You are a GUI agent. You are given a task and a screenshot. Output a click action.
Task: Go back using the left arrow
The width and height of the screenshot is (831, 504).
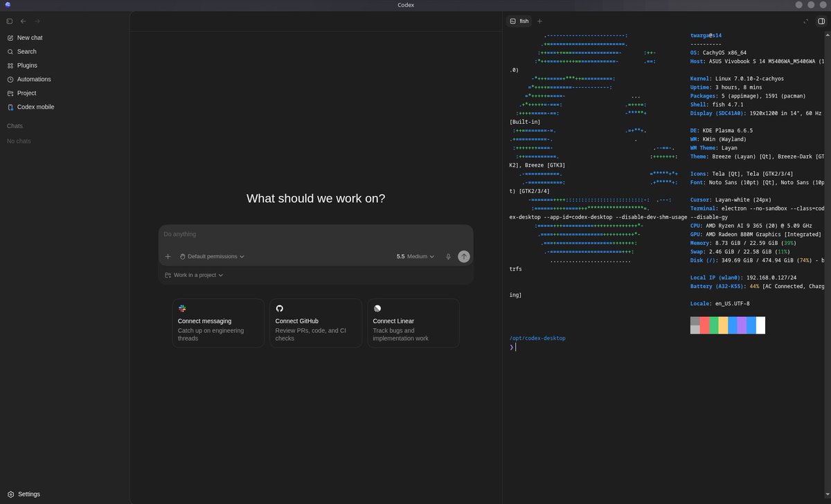(24, 21)
